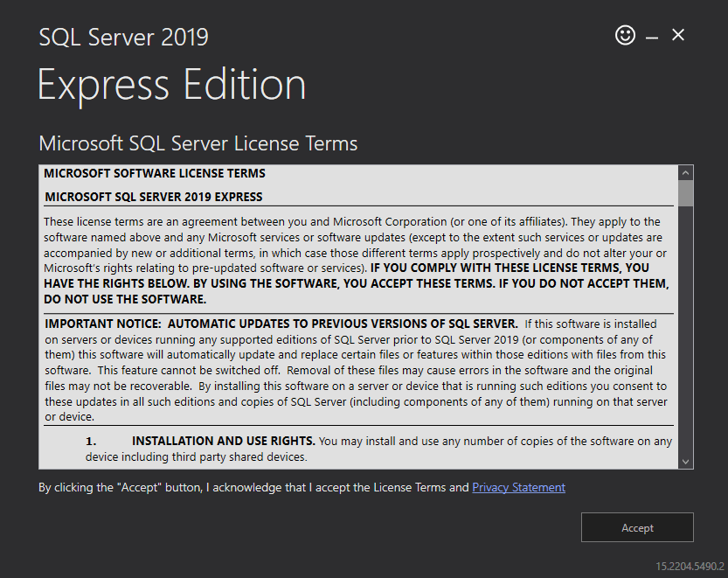Click the scrollbar down arrow
This screenshot has height=578, width=728.
[x=685, y=462]
